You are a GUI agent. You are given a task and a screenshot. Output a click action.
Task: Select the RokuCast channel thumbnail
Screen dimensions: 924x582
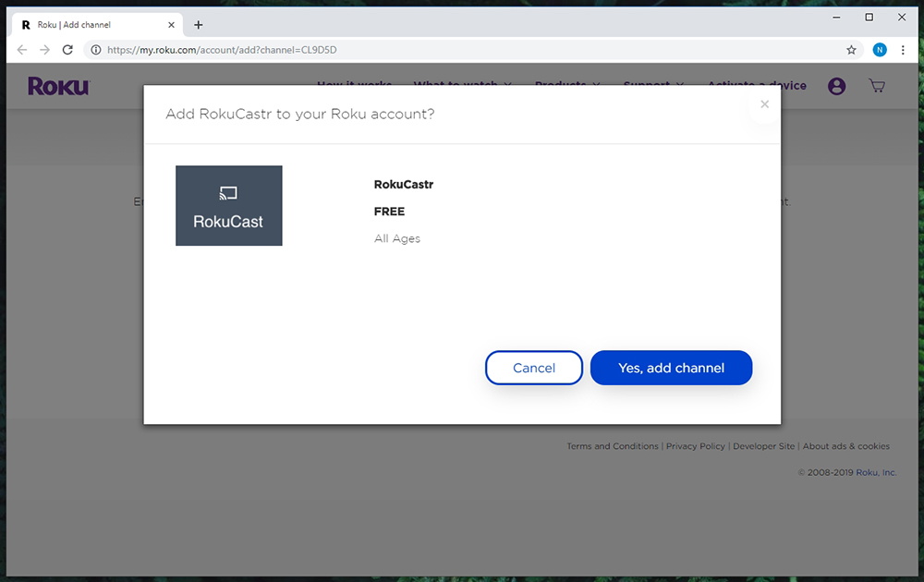(228, 206)
